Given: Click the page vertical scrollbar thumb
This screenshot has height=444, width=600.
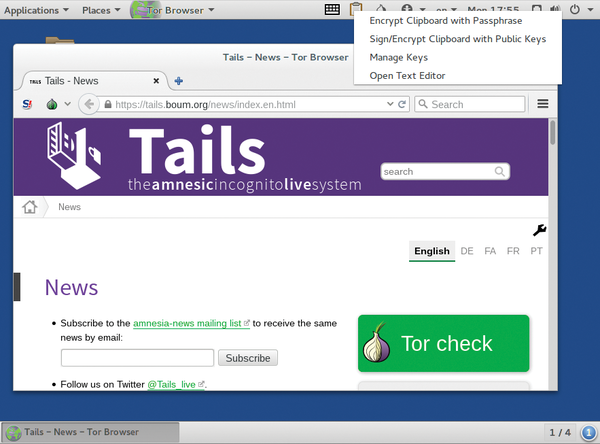Looking at the screenshot, I should coord(553,132).
